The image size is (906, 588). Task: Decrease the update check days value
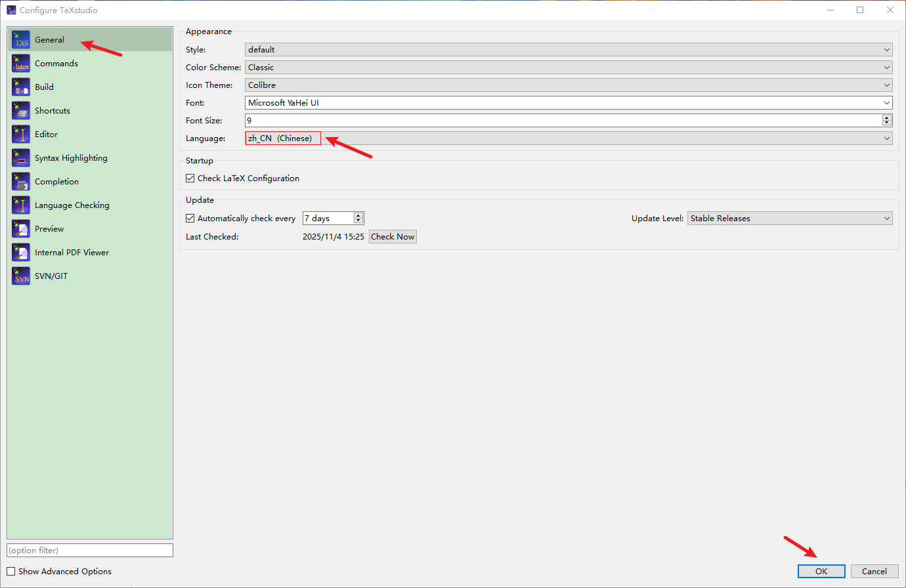pos(358,221)
